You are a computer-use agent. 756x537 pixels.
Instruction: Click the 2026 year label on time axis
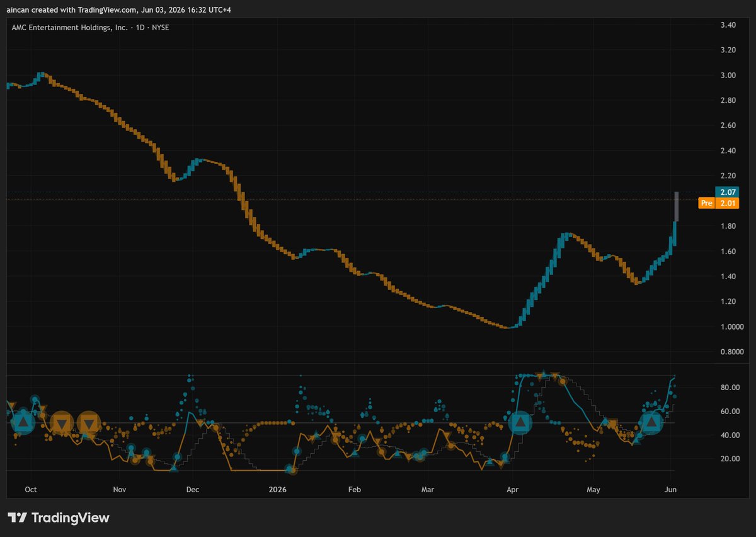[x=277, y=489]
